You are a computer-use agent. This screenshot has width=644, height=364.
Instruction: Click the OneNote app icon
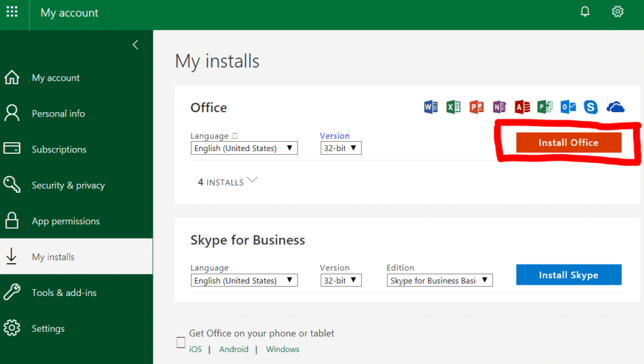pos(499,107)
